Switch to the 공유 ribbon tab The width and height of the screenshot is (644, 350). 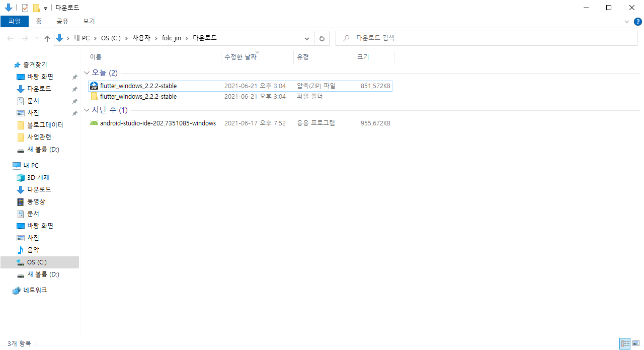(x=62, y=21)
